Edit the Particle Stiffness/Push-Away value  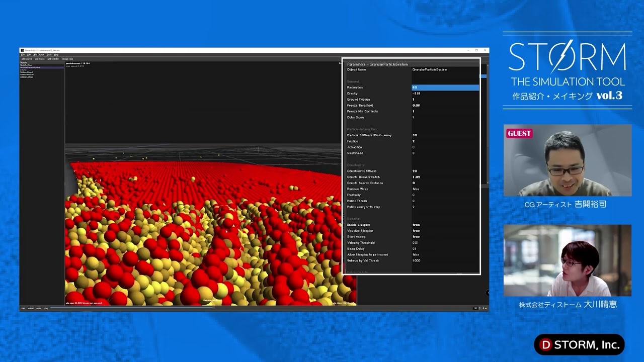click(445, 135)
